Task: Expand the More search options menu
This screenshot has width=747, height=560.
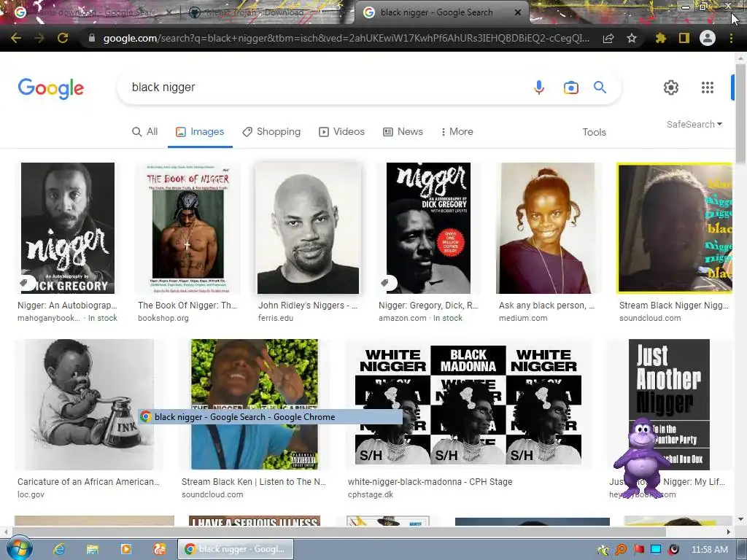Action: pyautogui.click(x=457, y=131)
